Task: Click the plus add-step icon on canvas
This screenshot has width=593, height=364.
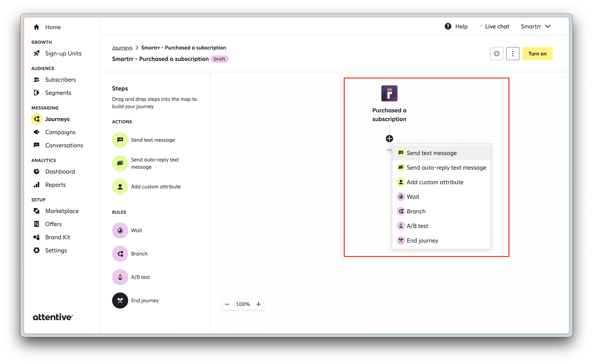Action: coord(389,139)
